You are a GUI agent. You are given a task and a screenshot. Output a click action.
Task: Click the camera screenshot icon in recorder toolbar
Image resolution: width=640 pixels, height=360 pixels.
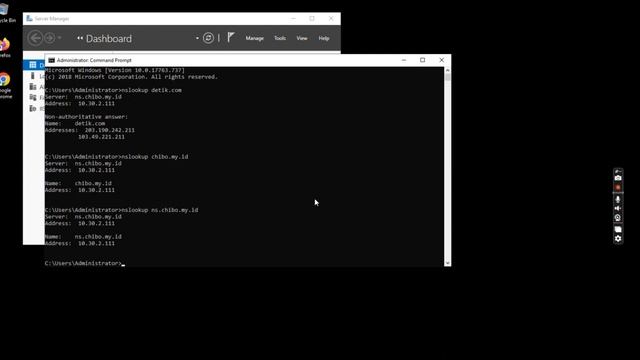[618, 178]
